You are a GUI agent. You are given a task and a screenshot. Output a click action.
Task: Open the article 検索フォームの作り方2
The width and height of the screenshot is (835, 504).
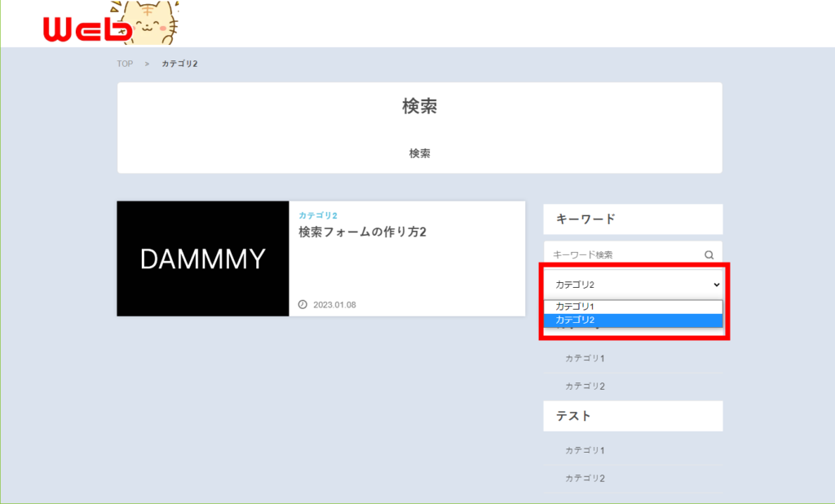point(363,232)
